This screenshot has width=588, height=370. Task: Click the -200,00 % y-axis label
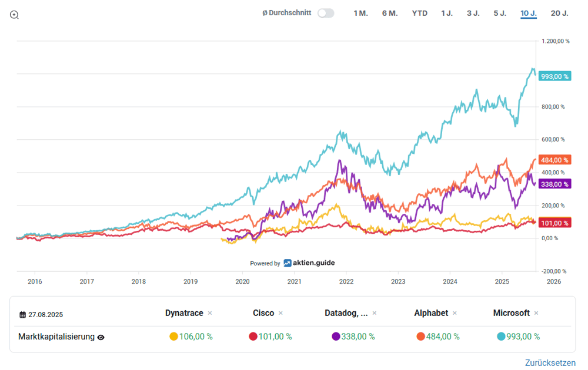pos(554,271)
